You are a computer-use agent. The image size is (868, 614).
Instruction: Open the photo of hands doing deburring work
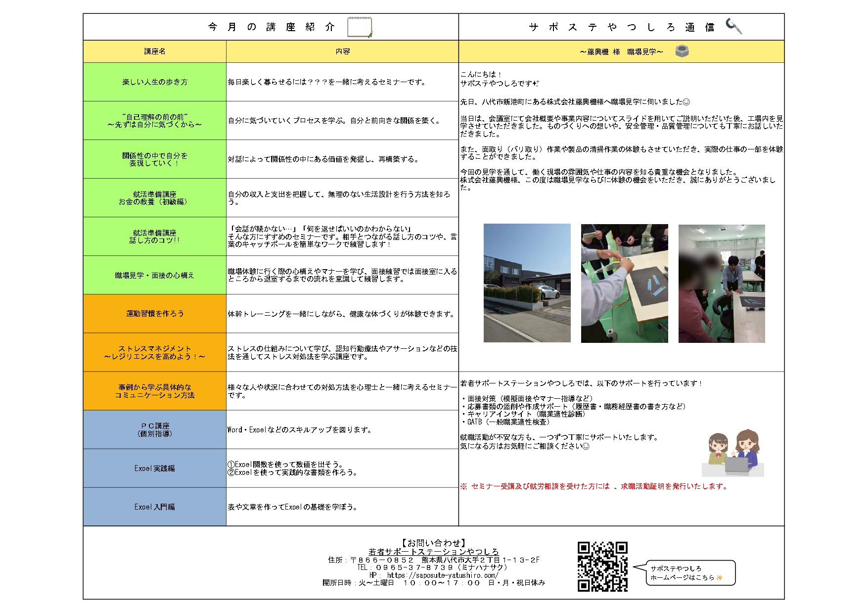624,283
